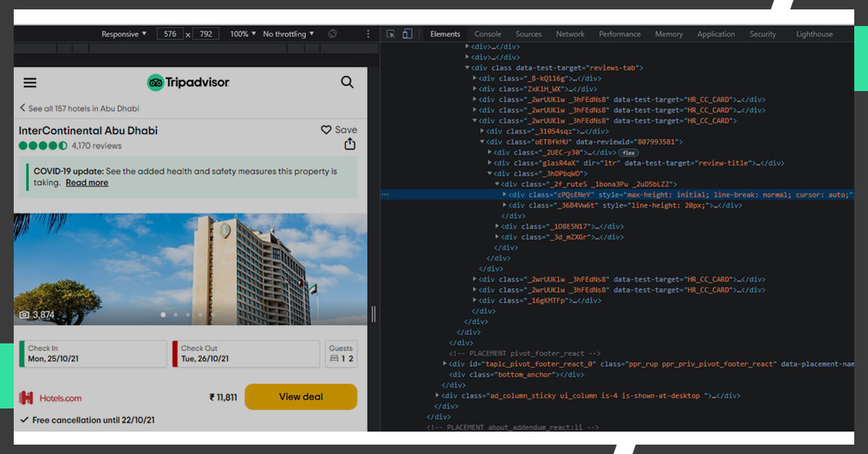Click the heart Save icon

(x=326, y=130)
